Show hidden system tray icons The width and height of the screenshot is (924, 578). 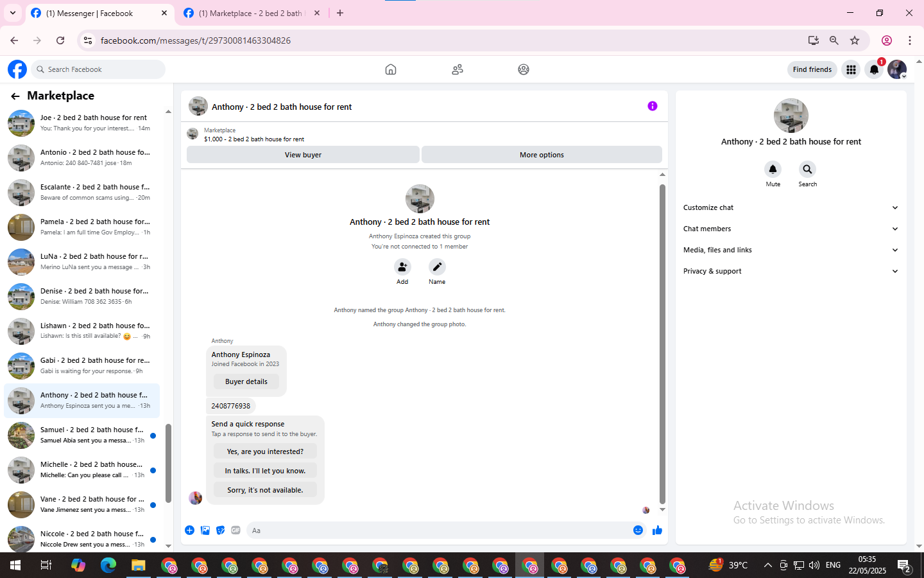767,565
